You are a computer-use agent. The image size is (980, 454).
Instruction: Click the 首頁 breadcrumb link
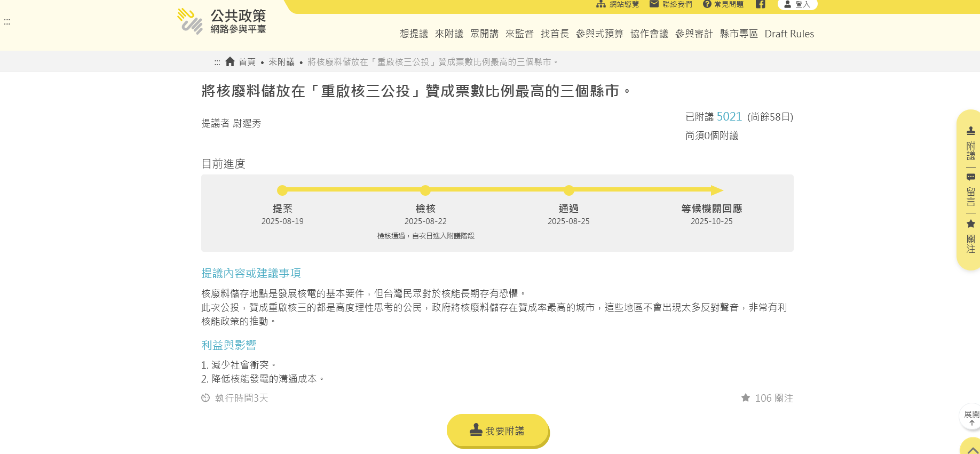pyautogui.click(x=247, y=62)
